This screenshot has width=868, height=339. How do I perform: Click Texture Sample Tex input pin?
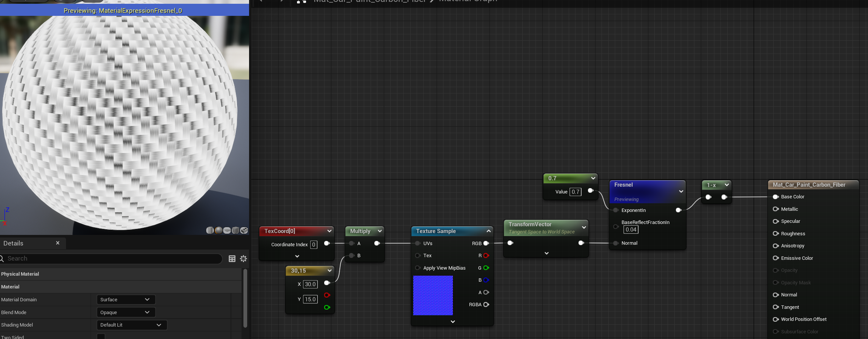[418, 256]
